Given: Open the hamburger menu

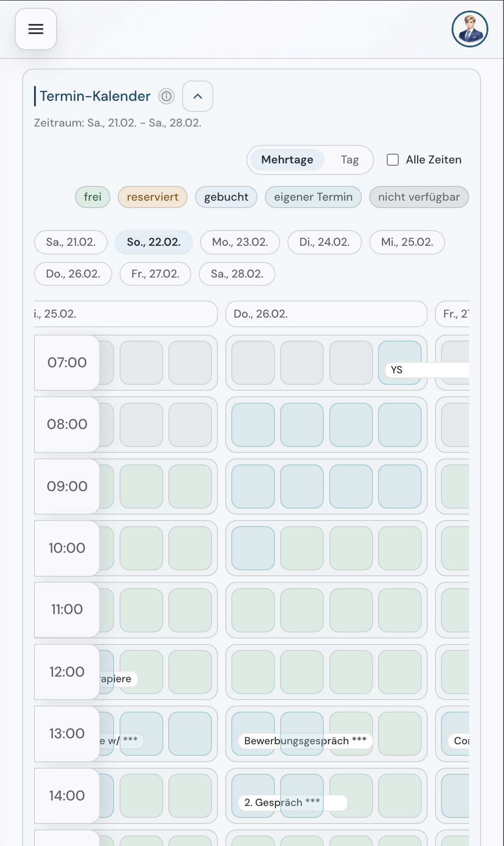Looking at the screenshot, I should point(36,29).
